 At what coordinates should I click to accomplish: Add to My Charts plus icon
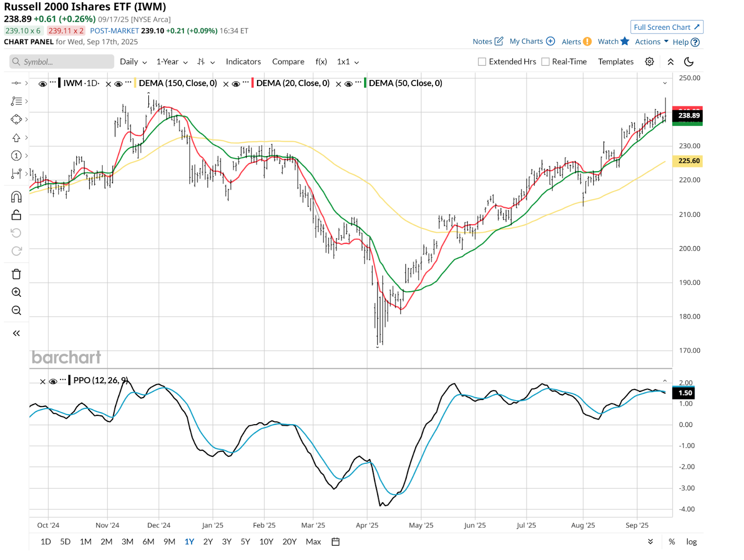tap(551, 41)
